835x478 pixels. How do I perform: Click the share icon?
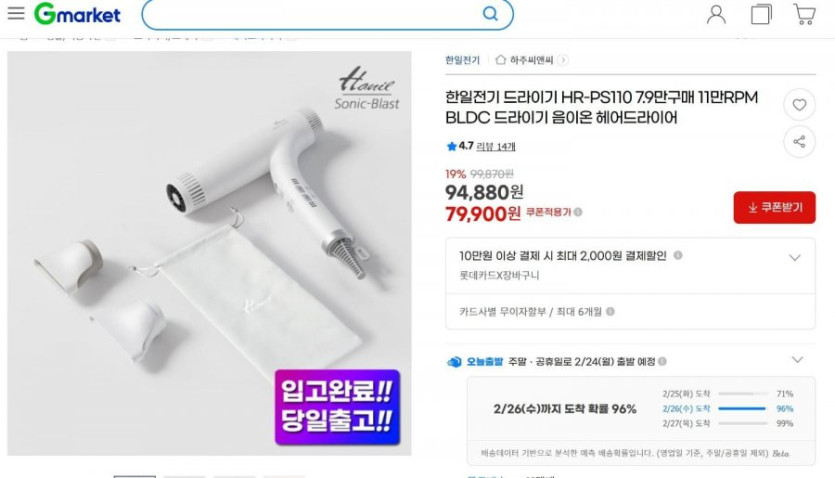[799, 142]
